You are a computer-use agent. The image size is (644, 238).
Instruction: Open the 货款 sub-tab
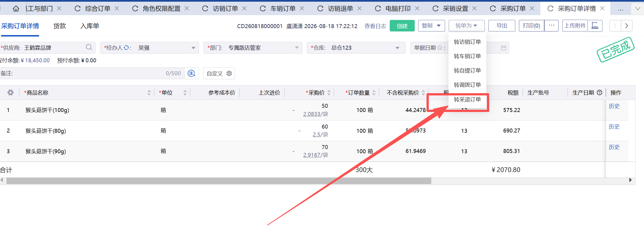tap(60, 26)
